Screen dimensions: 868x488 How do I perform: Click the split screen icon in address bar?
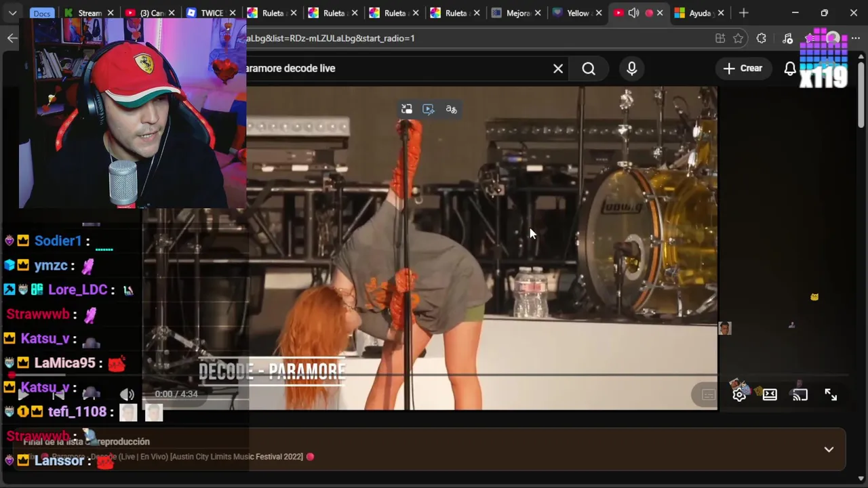(720, 38)
